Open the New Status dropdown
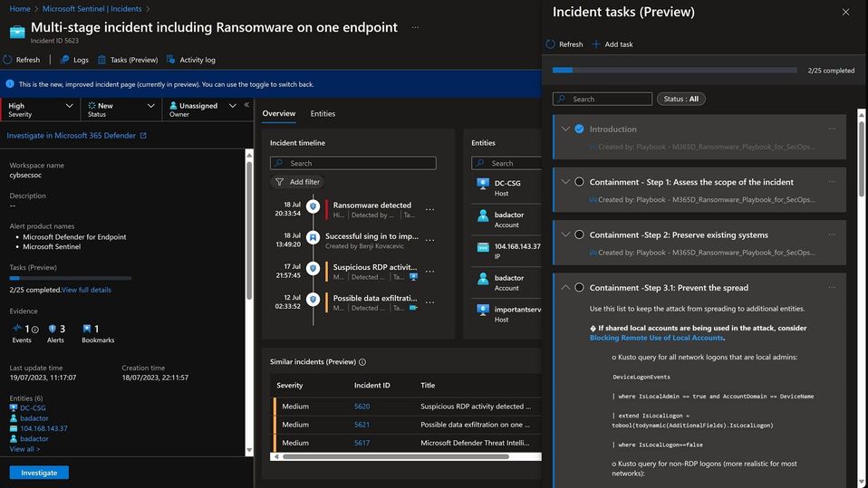Screen dimensions: 868x488 [x=121, y=110]
